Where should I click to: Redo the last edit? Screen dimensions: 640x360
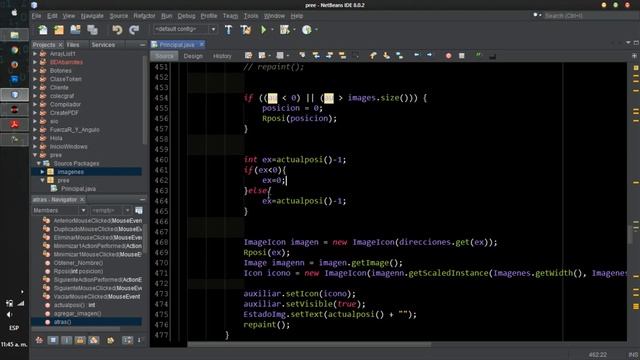(x=134, y=29)
